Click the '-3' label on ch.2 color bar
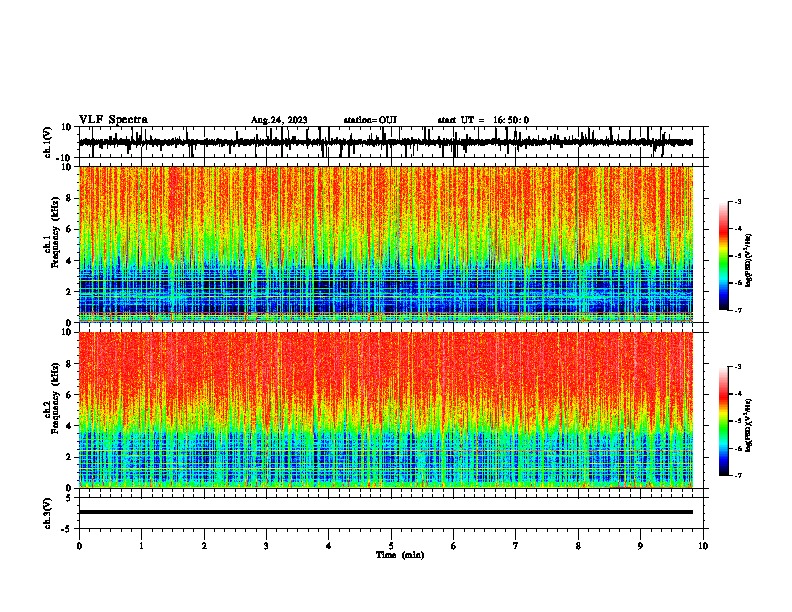 click(x=738, y=367)
